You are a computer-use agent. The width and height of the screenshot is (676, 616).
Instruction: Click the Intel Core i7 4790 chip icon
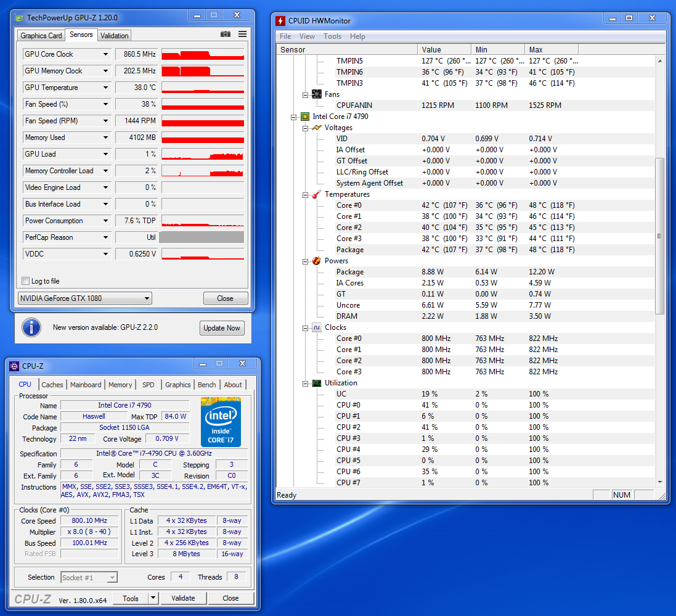[305, 117]
